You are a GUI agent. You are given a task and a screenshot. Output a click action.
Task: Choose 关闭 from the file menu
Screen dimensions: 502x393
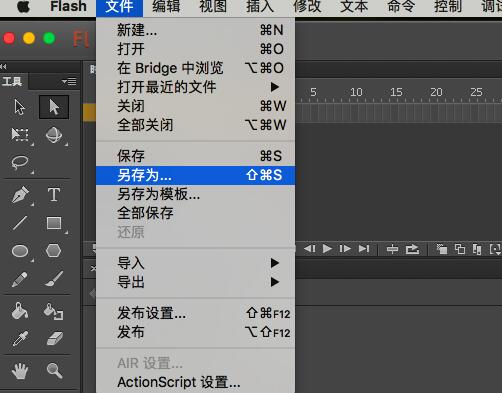[x=195, y=106]
